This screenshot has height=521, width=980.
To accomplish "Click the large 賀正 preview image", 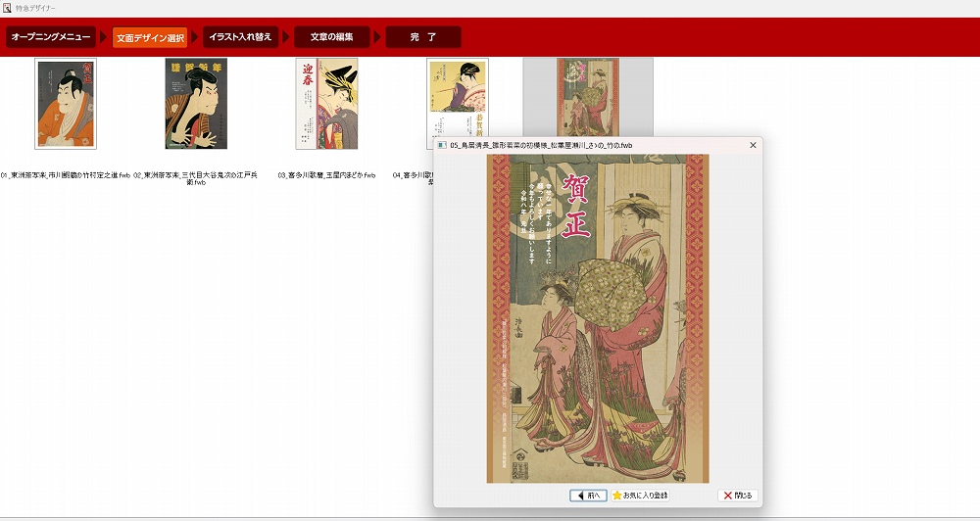I will click(x=597, y=317).
